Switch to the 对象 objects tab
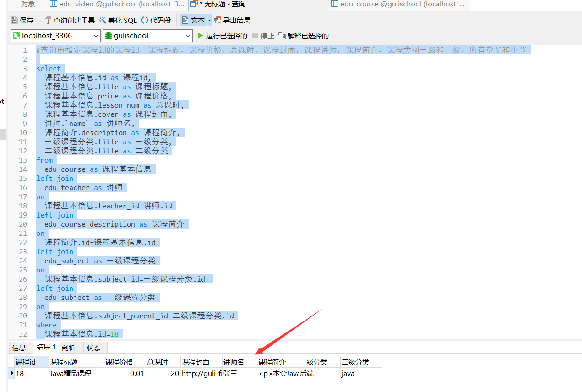The image size is (582, 392). coord(28,4)
